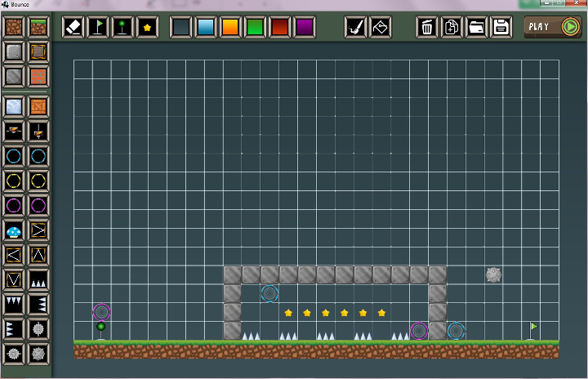
Task: Pick the blue mushroom bouncer tile
Action: point(14,230)
